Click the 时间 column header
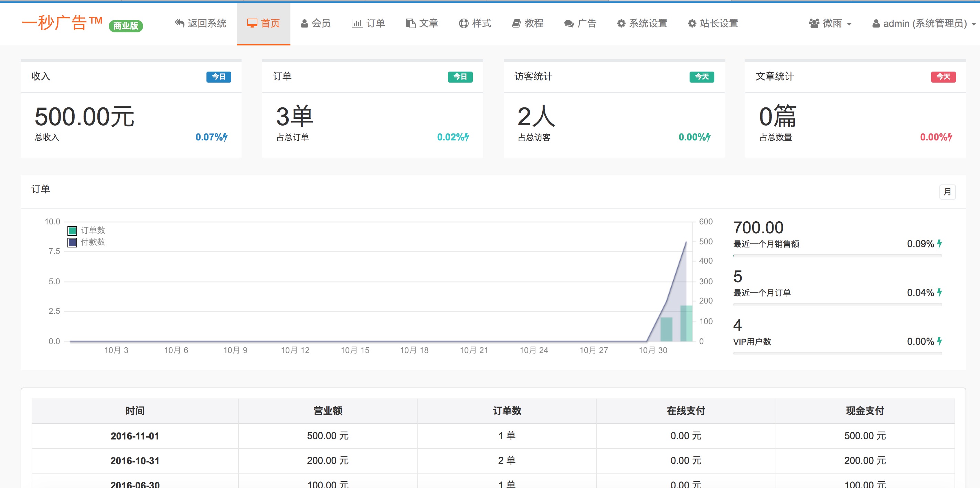Image resolution: width=980 pixels, height=488 pixels. (x=135, y=411)
